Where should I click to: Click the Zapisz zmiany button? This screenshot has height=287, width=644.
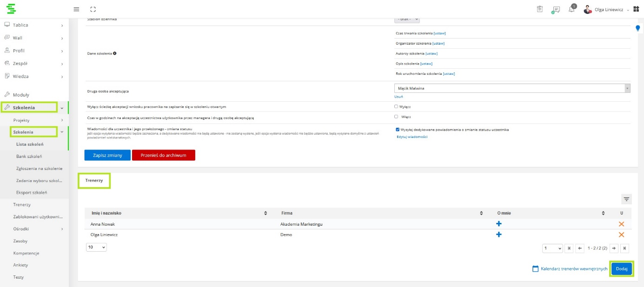coord(107,155)
